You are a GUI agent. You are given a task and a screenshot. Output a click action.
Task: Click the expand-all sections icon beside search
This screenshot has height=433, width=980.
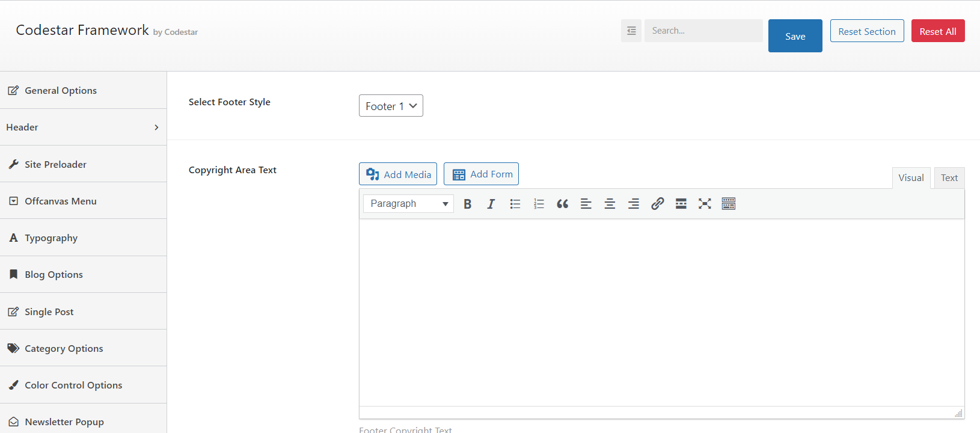(631, 31)
